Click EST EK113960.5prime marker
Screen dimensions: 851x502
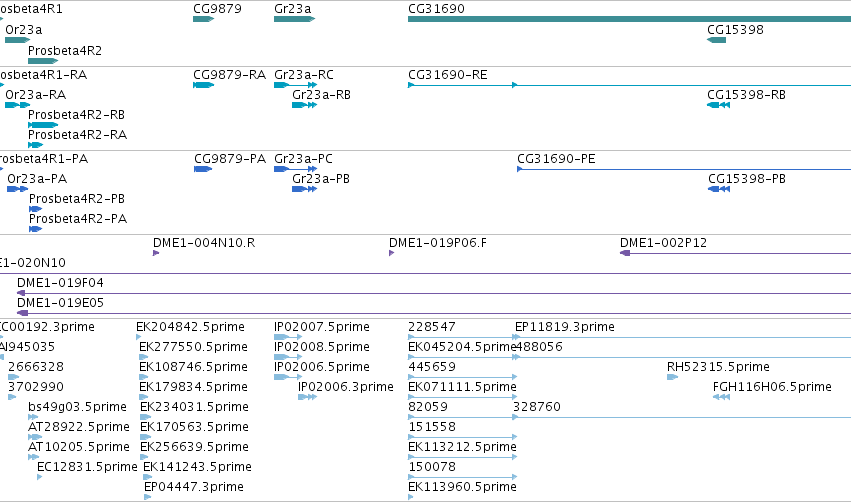pos(411,498)
